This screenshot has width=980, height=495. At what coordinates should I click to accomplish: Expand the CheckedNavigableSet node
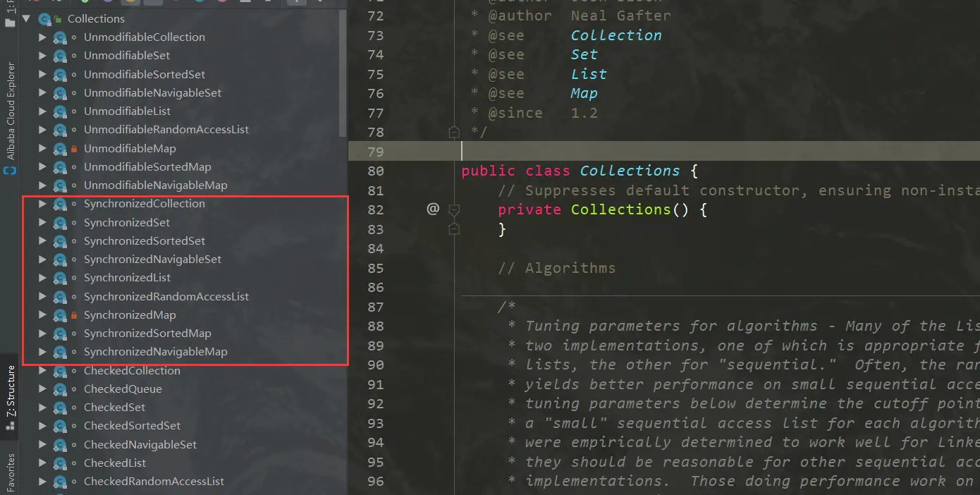click(x=42, y=445)
